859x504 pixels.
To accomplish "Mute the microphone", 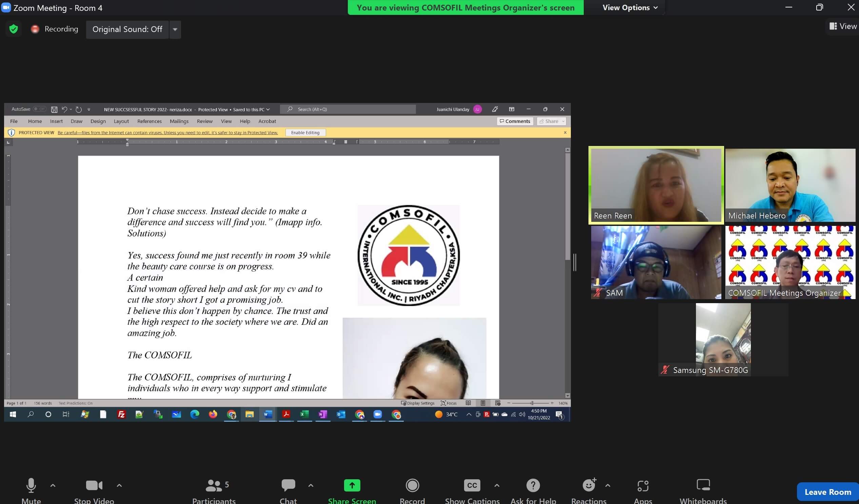I will (31, 485).
